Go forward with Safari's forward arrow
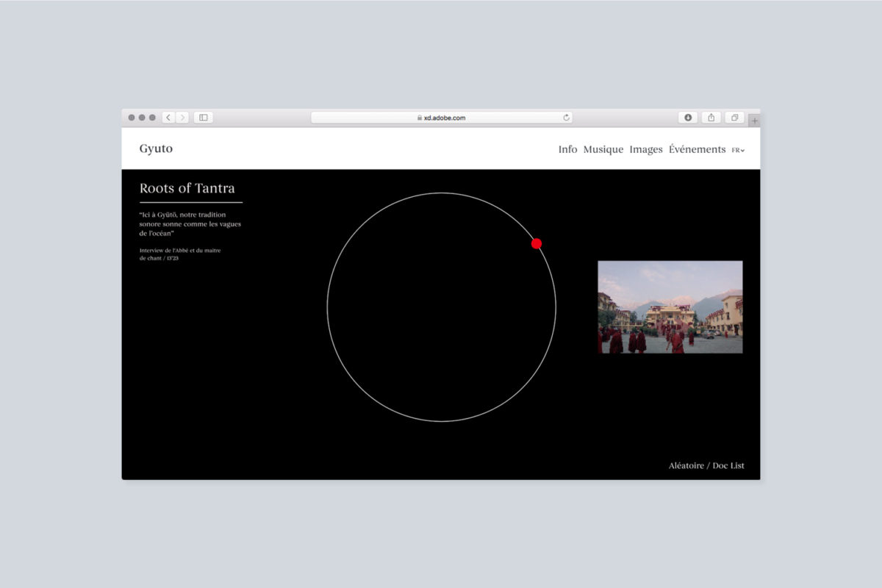This screenshot has height=588, width=882. tap(182, 118)
